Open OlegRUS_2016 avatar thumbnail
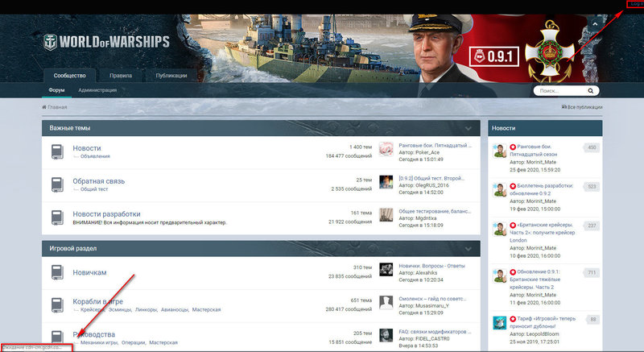644x352 pixels. [x=386, y=182]
